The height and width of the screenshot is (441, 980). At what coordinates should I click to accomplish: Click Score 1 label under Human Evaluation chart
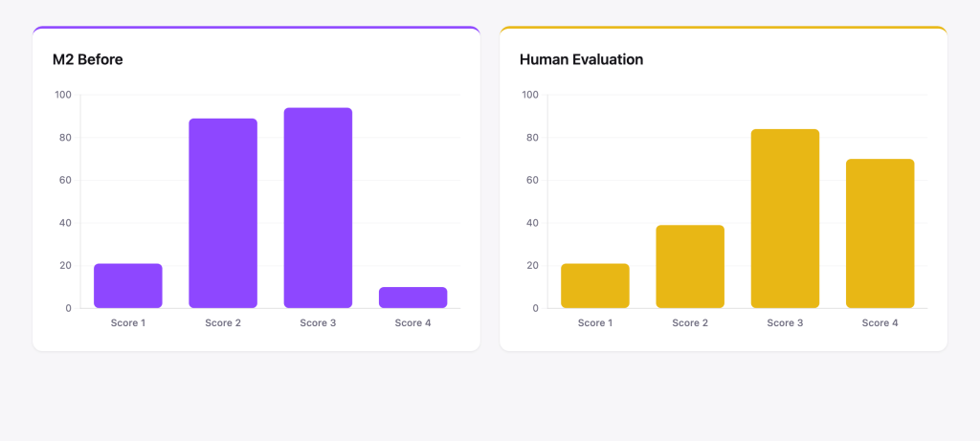tap(595, 323)
